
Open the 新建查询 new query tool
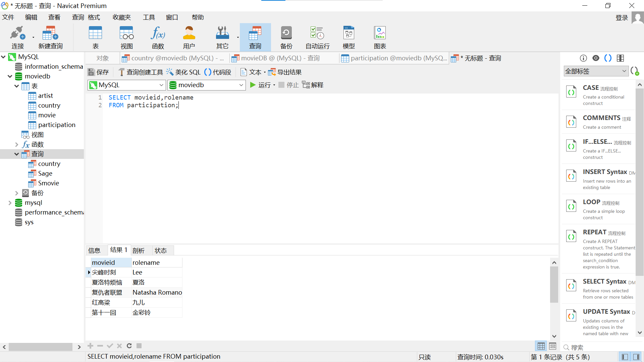pos(50,38)
